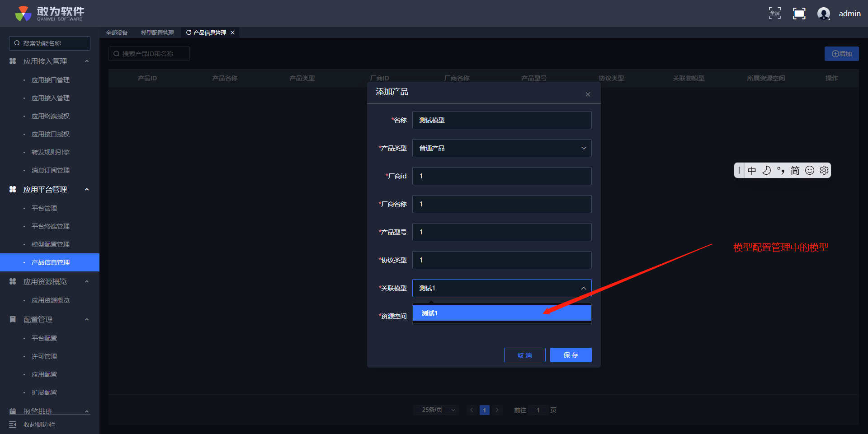Collapse the 应用资源概览 menu group

point(87,281)
